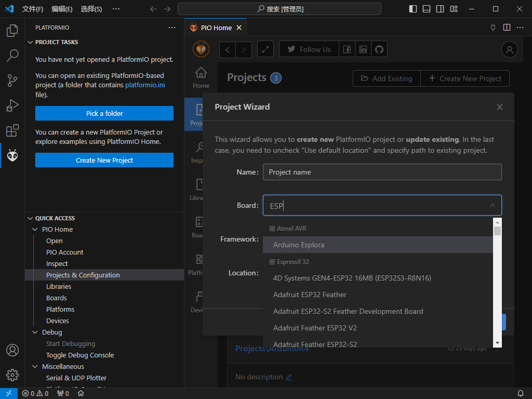The width and height of the screenshot is (532, 399).
Task: Choose Adafruit Feather ESP32 V2 board
Action: [x=378, y=328]
